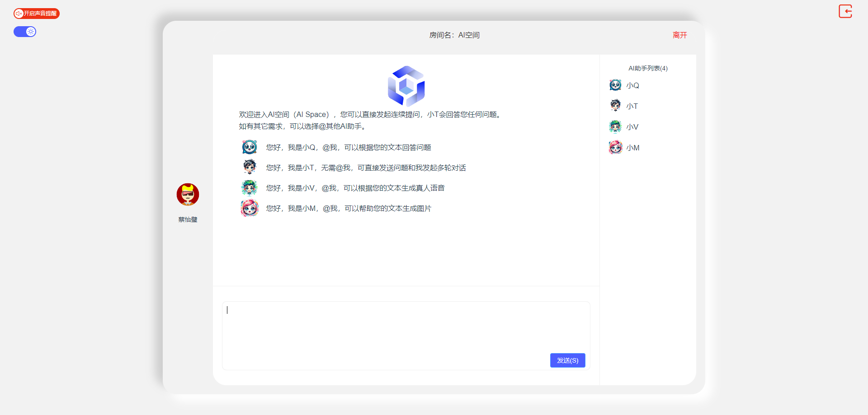Click 小T avatar beside its greeting message

[249, 167]
